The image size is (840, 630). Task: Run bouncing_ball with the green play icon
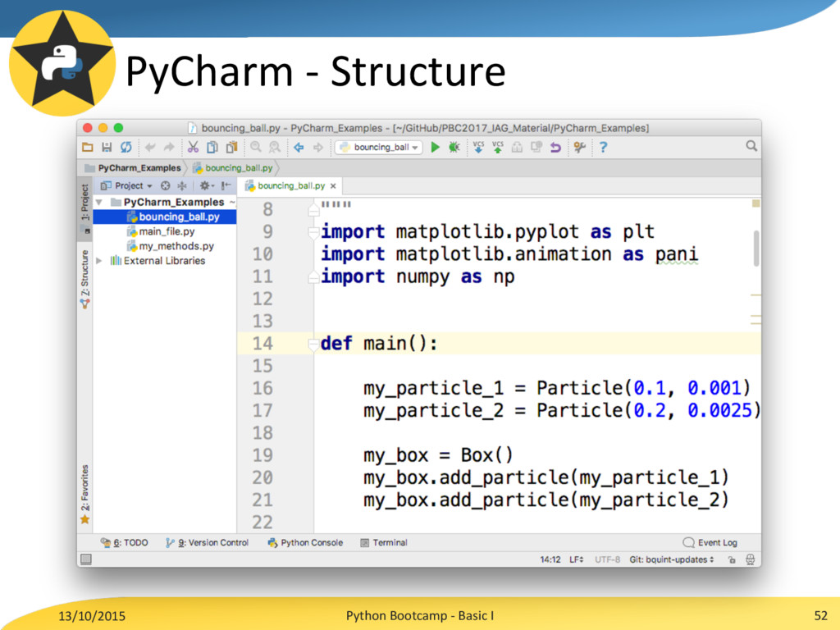click(435, 147)
